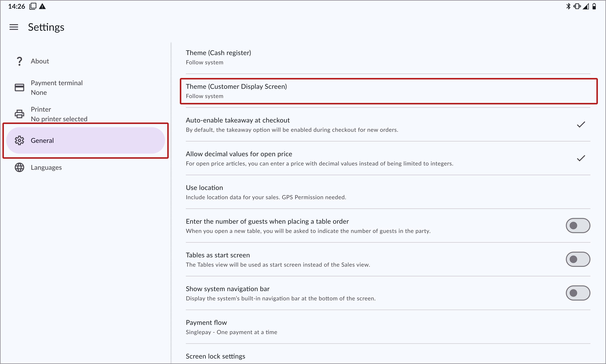Select the General settings section
Image resolution: width=606 pixels, height=364 pixels.
[x=85, y=141]
